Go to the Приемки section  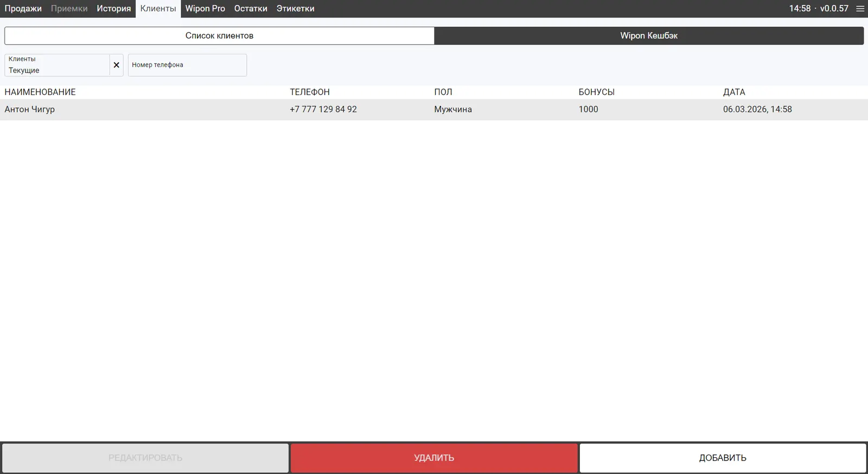point(69,9)
